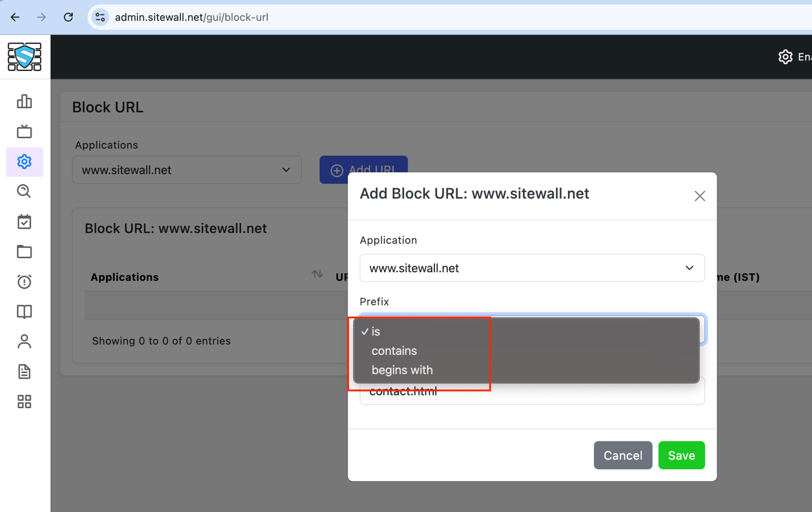Image resolution: width=812 pixels, height=512 pixels.
Task: Open the apps grid icon at sidebar bottom
Action: pos(24,401)
